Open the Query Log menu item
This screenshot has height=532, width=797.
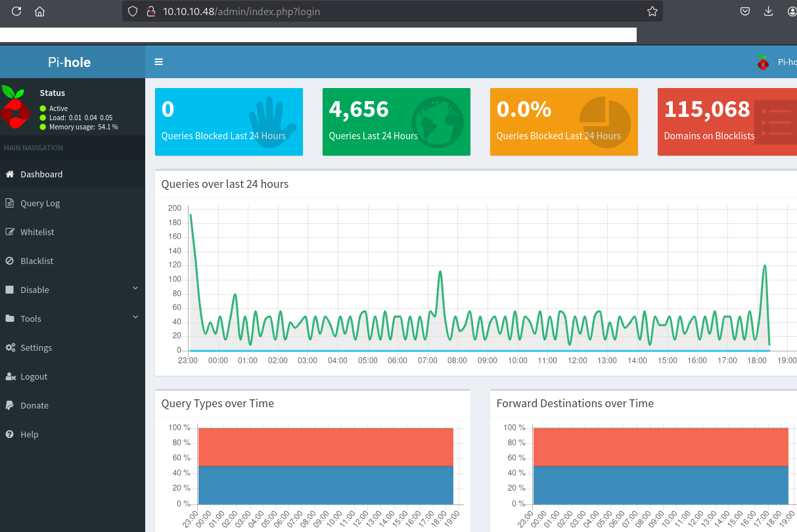40,203
